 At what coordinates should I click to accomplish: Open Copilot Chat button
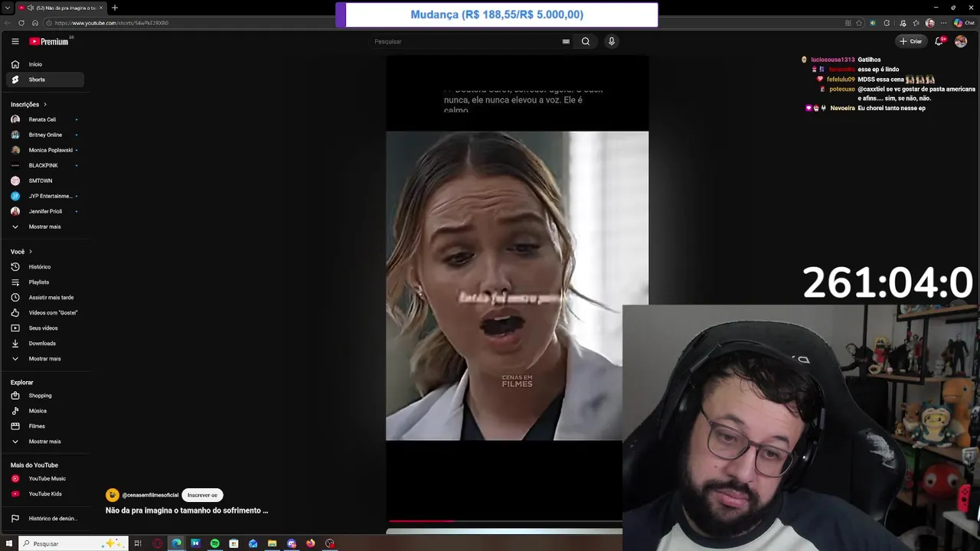coord(964,23)
